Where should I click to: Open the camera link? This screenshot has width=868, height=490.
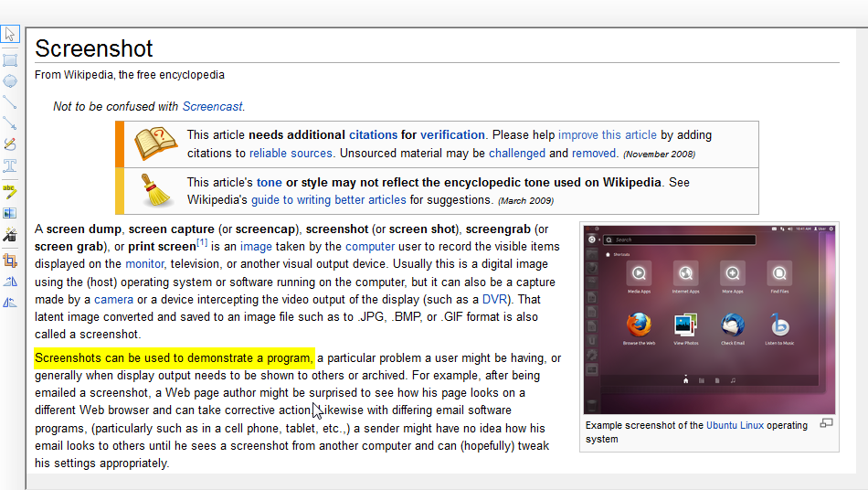(113, 300)
